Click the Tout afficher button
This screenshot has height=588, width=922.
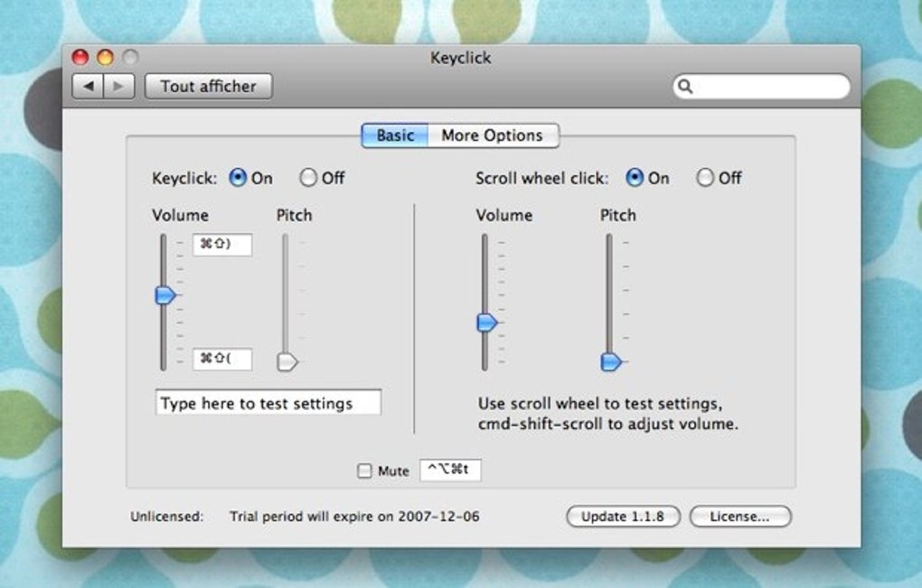coord(208,87)
